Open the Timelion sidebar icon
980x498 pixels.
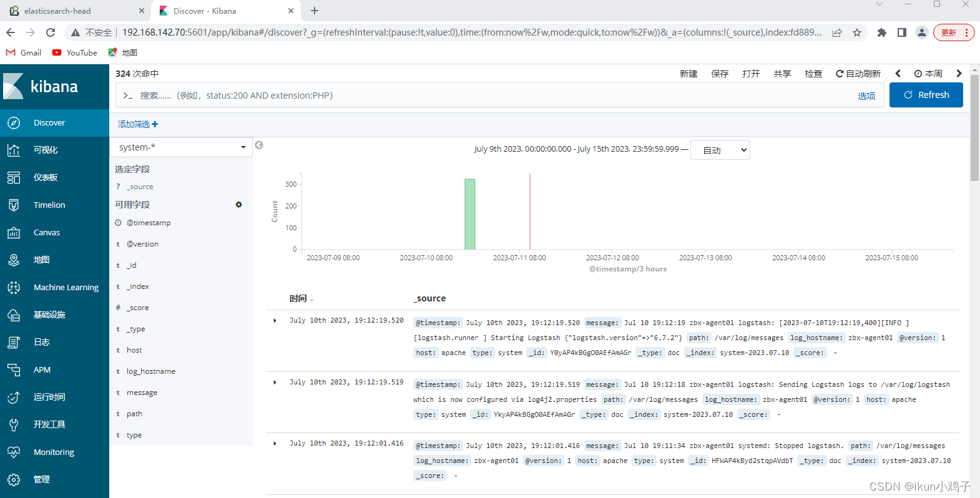pyautogui.click(x=14, y=205)
